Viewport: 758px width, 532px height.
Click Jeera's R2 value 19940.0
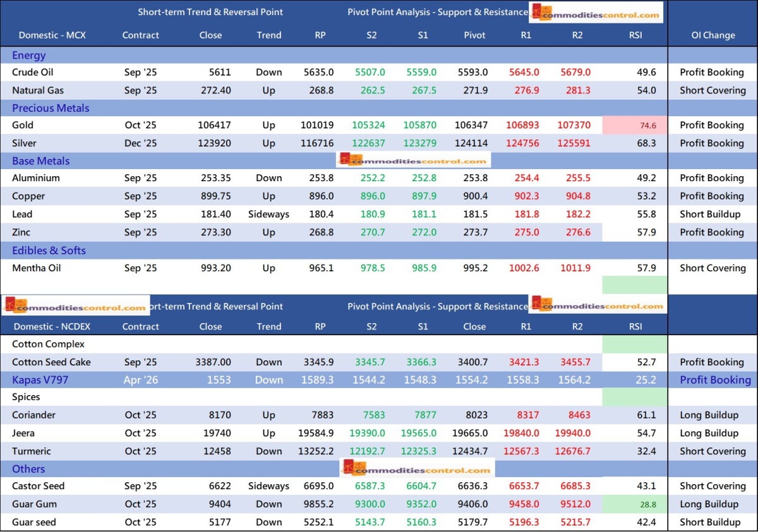coord(572,433)
